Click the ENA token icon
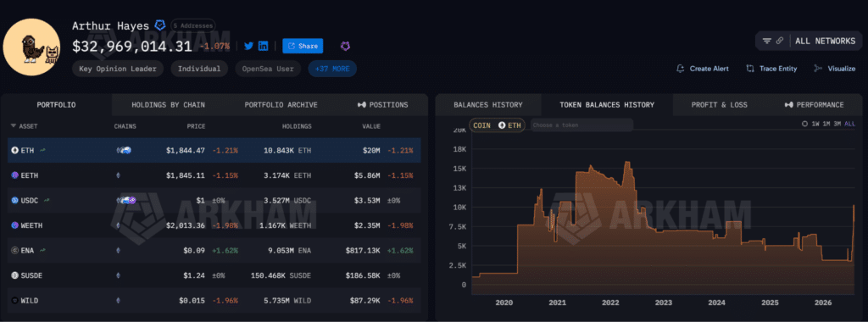 (15, 250)
